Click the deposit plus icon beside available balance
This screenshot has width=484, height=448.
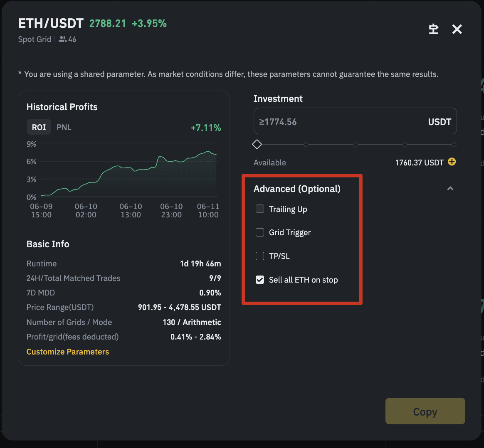pos(452,162)
